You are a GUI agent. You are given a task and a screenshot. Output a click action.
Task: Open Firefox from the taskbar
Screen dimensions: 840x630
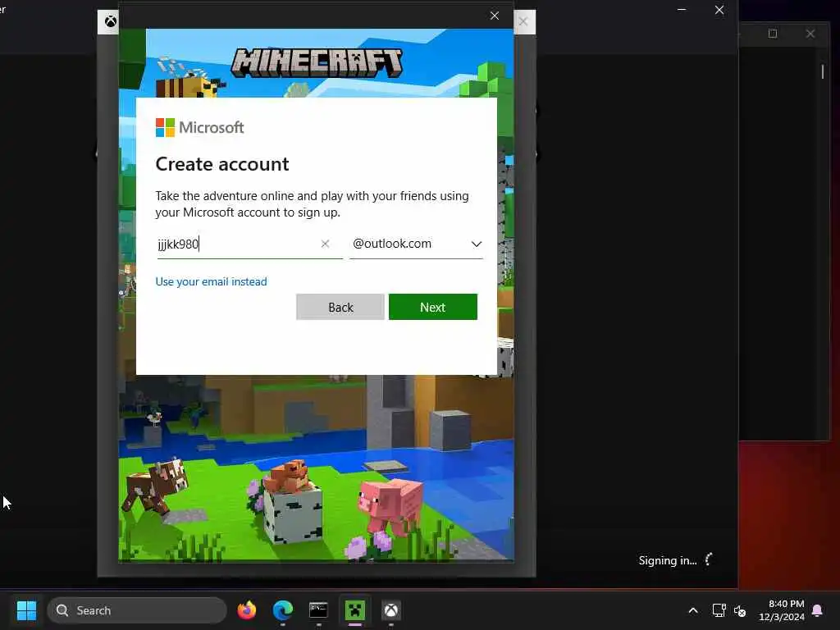[246, 610]
